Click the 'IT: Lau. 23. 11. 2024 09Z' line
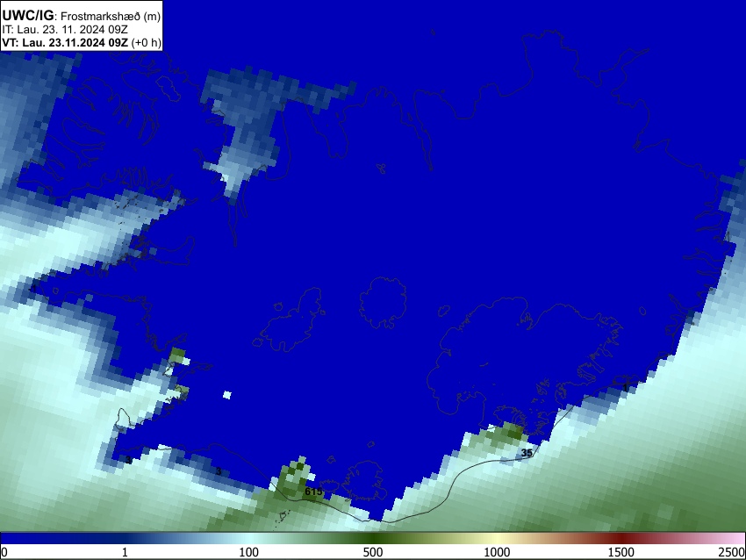The image size is (746, 560). [65, 30]
